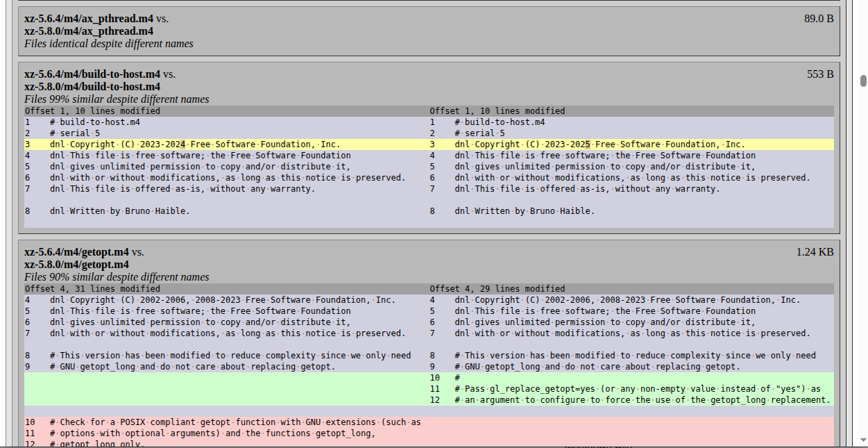Select the highlighted Copyright 2023-2025 line
The image size is (868, 448).
point(599,144)
